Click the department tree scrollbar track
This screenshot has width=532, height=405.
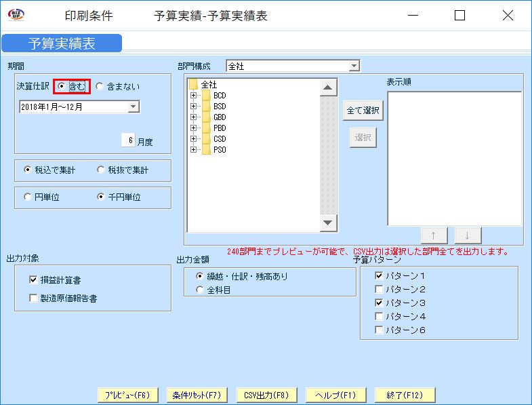click(x=328, y=155)
